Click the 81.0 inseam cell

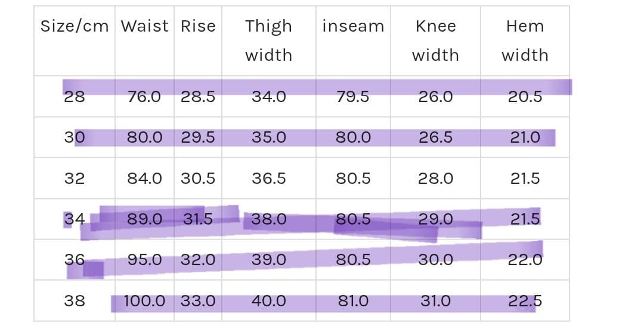(x=353, y=301)
